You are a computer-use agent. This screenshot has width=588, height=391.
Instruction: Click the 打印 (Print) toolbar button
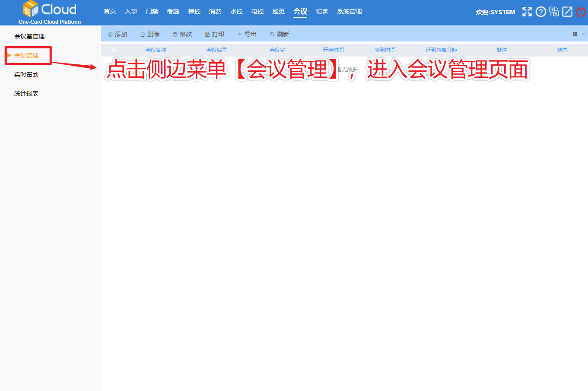(x=214, y=34)
